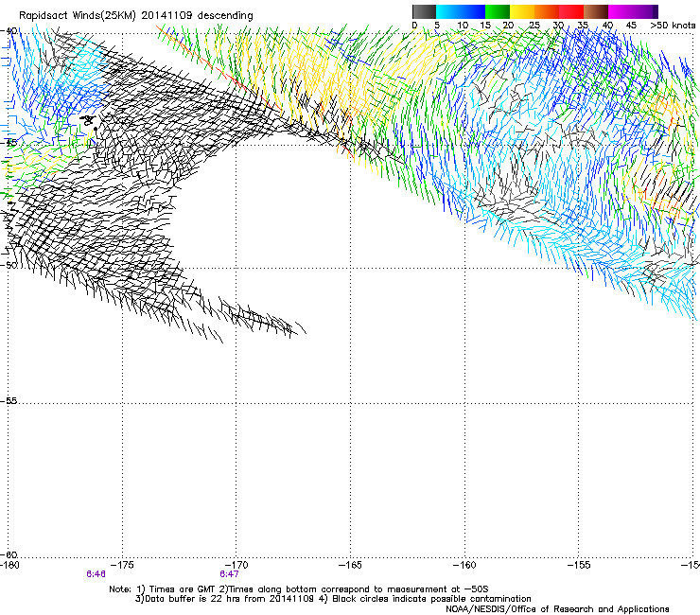Image resolution: width=700 pixels, height=615 pixels.
Task: Click the longitude label '-180'
Action: tap(9, 565)
